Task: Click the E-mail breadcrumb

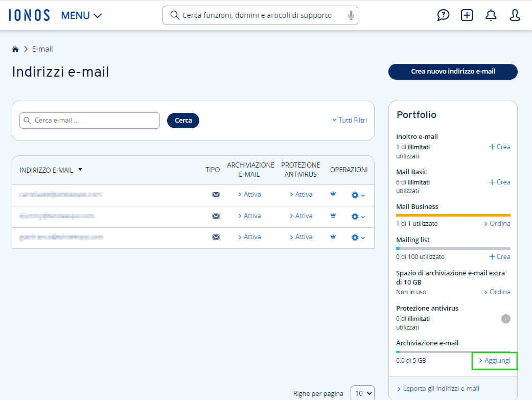Action: point(42,49)
